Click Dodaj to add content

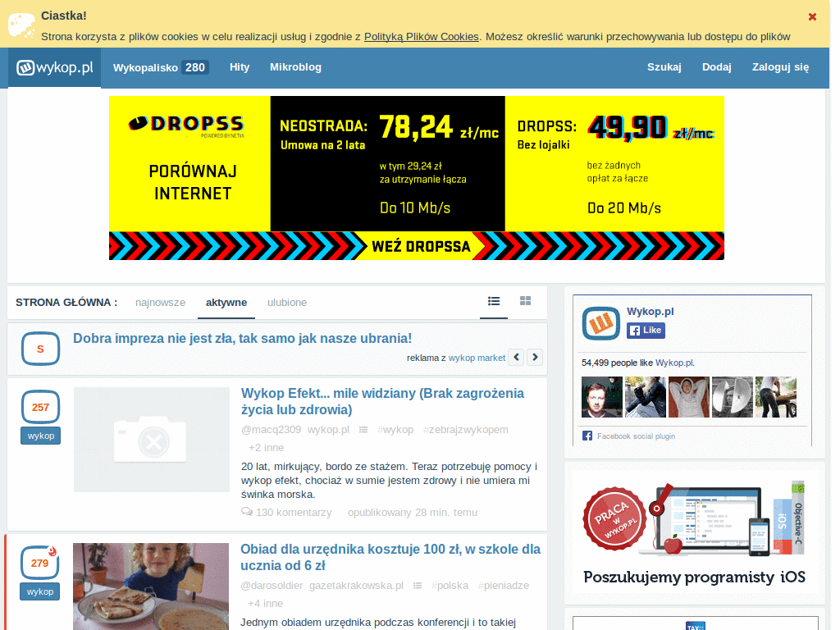coord(716,67)
